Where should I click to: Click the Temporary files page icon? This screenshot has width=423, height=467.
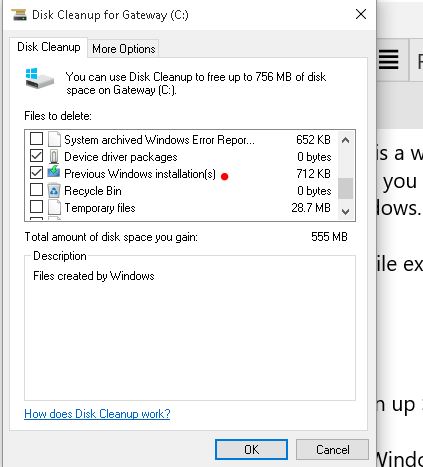pos(54,207)
